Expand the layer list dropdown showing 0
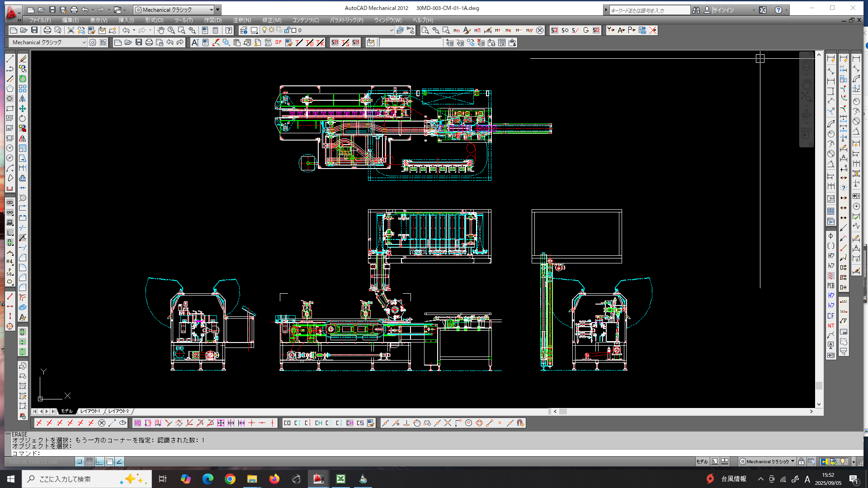Image resolution: width=868 pixels, height=488 pixels. tap(391, 30)
